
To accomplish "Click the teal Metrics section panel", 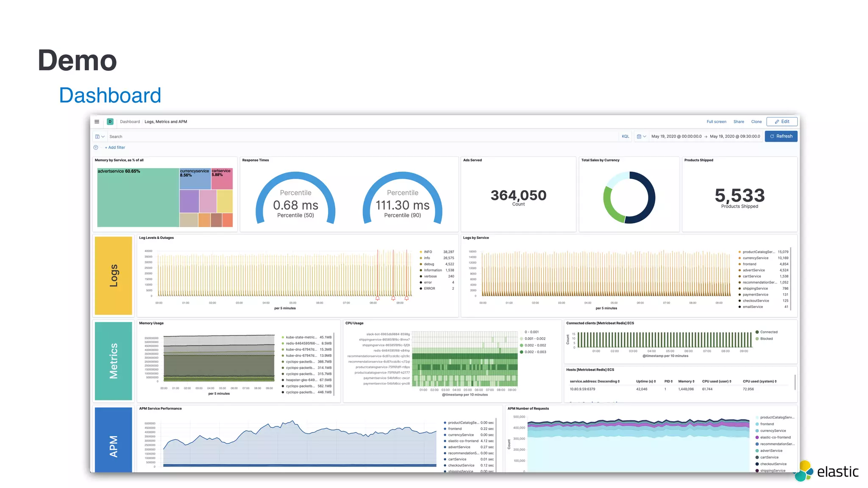I will coord(114,361).
